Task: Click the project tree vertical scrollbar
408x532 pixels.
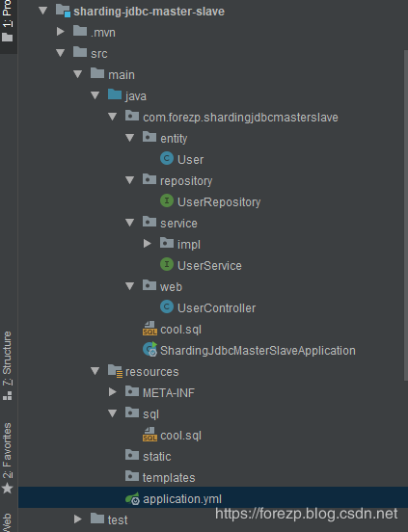Action: 406,216
